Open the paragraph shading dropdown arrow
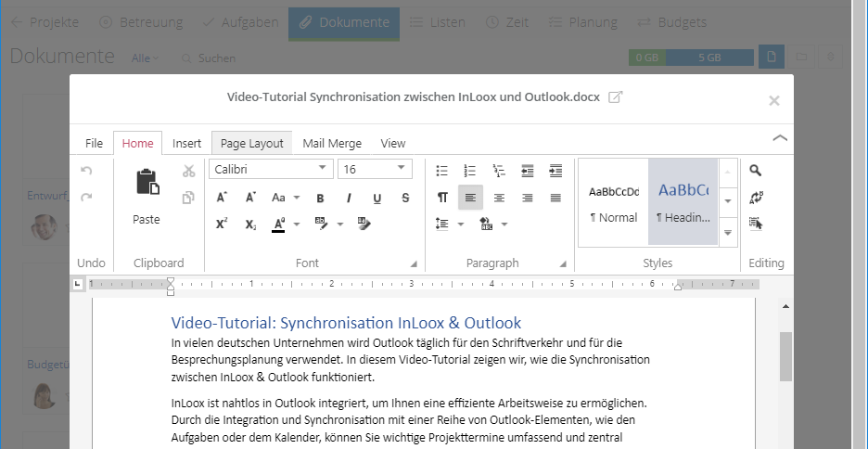Viewport: 868px width, 449px height. coord(504,224)
